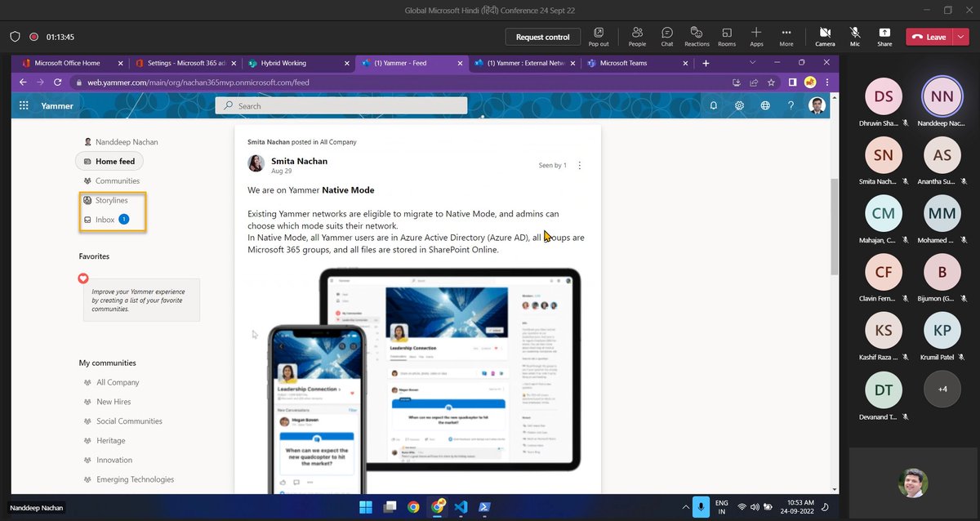Click the Yammer Search box
The width and height of the screenshot is (980, 521).
[x=341, y=105]
